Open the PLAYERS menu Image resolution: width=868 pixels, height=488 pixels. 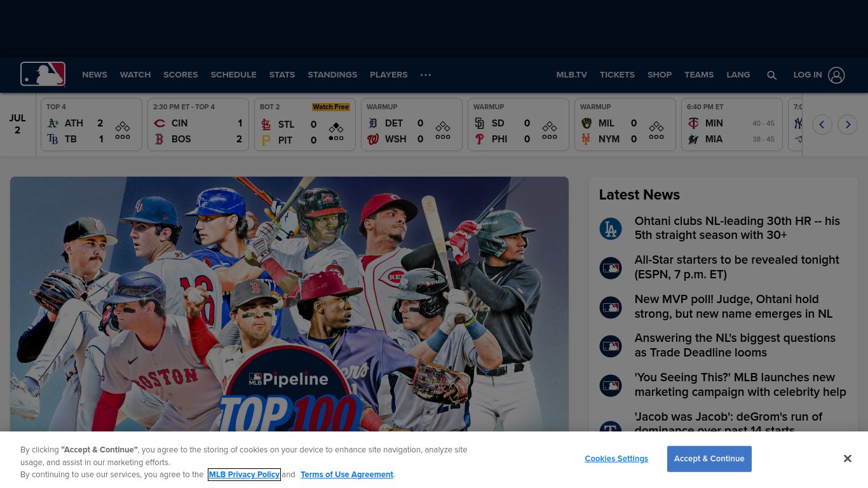pos(389,75)
